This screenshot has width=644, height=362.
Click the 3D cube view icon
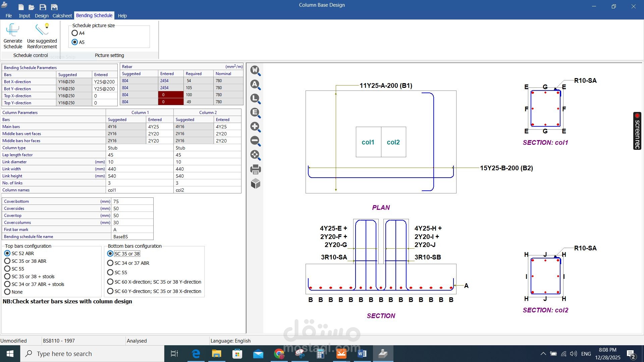click(x=255, y=183)
